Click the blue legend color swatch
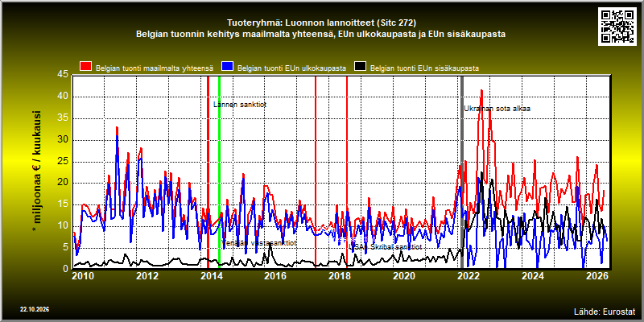 click(x=227, y=67)
